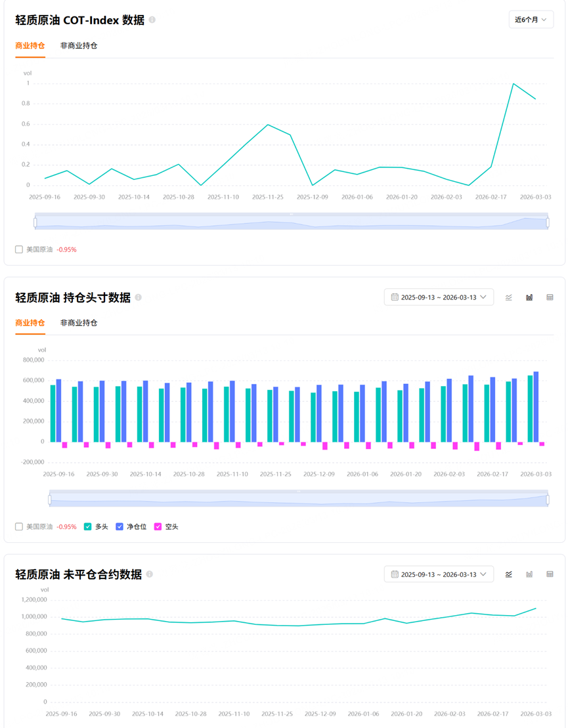This screenshot has height=728, width=568.
Task: Select 非商业持仓 tab in 持仓头寸数据 panel
Action: [79, 323]
